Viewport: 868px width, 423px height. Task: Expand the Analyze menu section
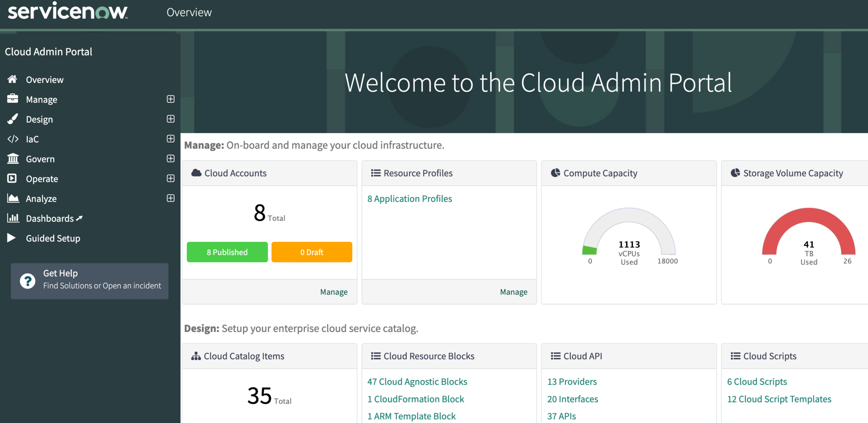[170, 198]
